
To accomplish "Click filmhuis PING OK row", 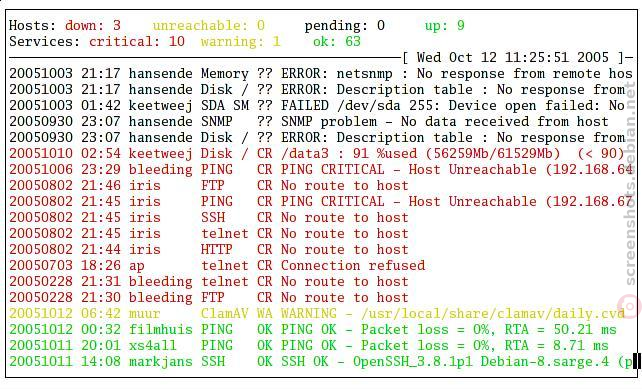I will pos(313,330).
